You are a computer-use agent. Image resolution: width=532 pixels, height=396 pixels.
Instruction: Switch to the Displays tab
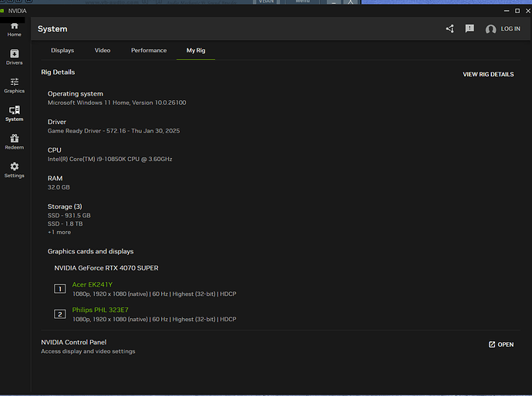click(x=62, y=51)
